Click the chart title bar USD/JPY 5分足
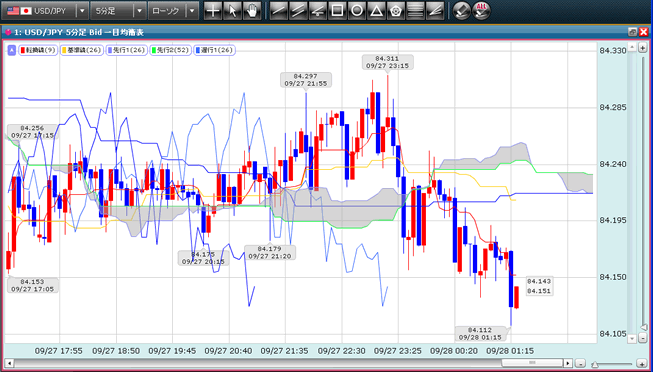 click(79, 32)
